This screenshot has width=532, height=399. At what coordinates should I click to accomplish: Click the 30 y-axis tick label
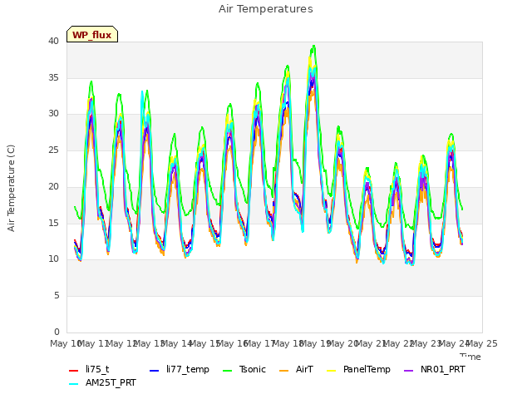coord(53,114)
